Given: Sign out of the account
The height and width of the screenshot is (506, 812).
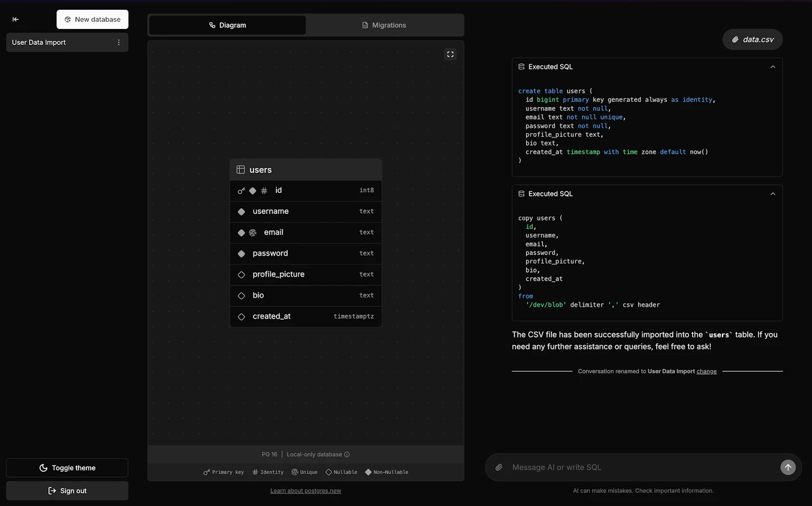Looking at the screenshot, I should click(x=67, y=491).
